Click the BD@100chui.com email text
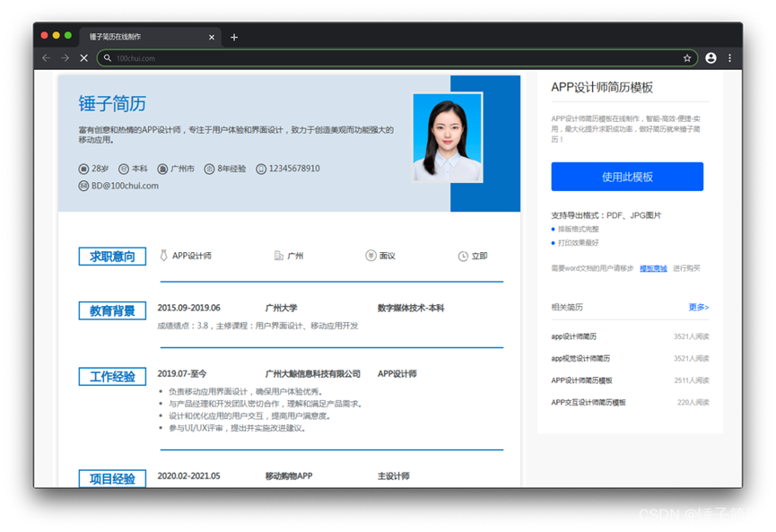This screenshot has height=532, width=776. pos(125,186)
